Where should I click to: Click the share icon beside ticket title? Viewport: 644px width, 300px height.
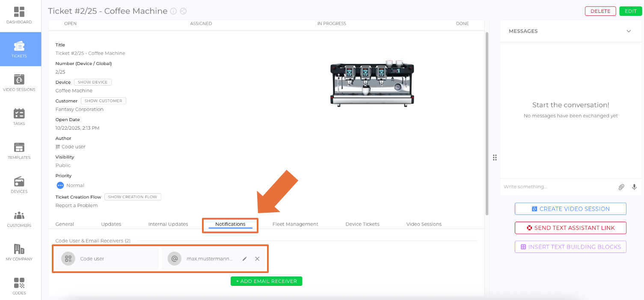tap(183, 12)
